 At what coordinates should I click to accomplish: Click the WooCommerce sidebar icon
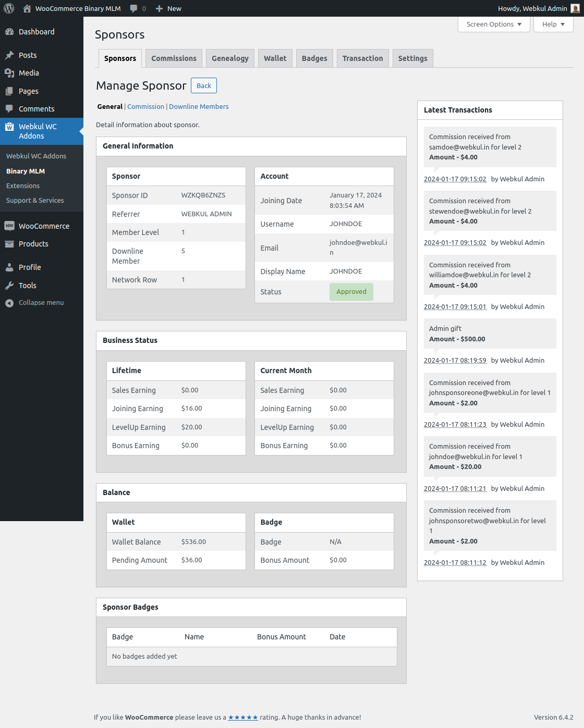[x=9, y=226]
